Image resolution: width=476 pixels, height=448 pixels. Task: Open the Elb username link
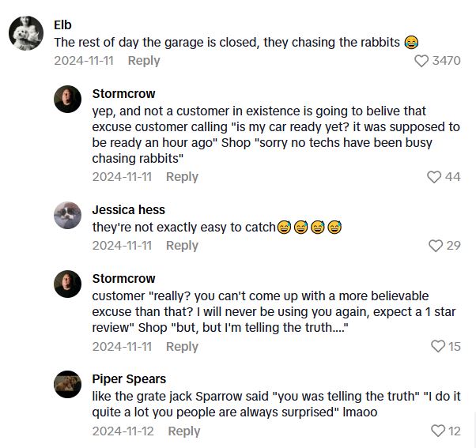62,24
